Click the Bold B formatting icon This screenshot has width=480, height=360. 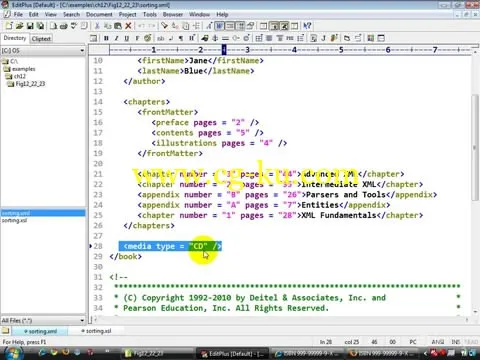pos(106,38)
